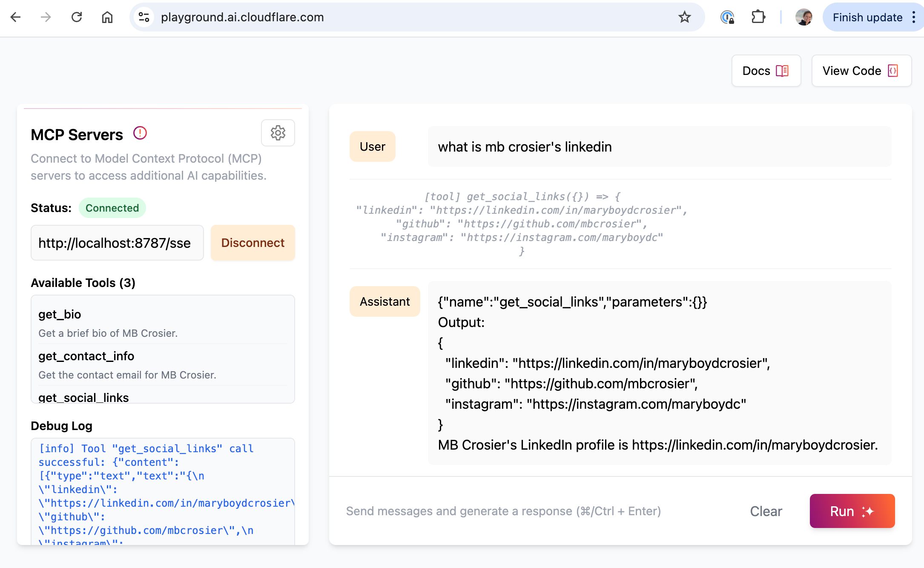
Task: Reload the page with refresh icon
Action: pos(77,17)
